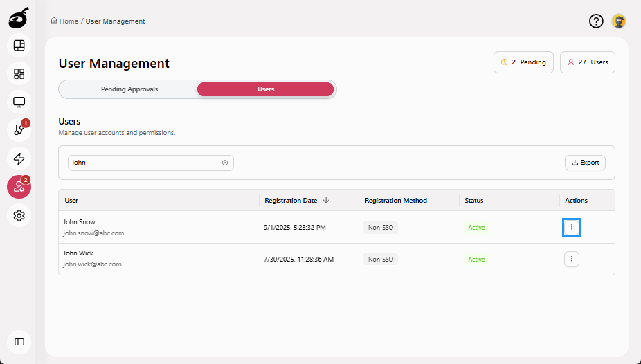Toggle the sidebar collapse panel icon

click(19, 342)
